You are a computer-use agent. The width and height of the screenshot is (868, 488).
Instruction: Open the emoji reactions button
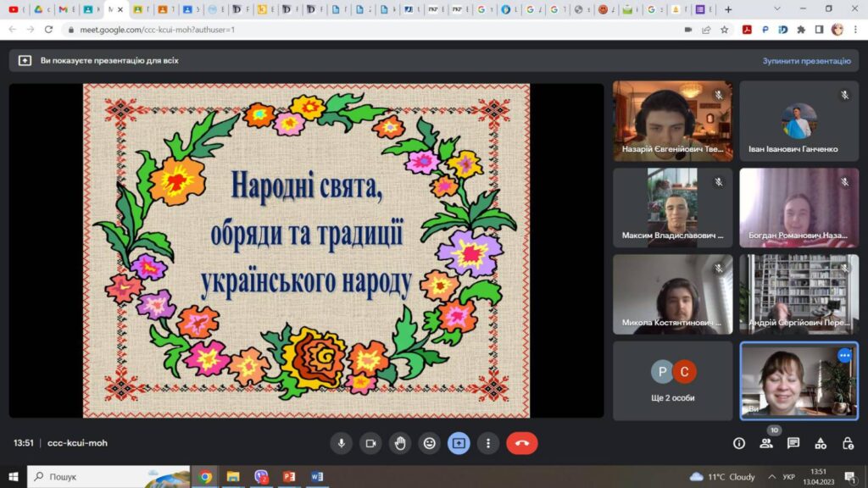coord(430,443)
